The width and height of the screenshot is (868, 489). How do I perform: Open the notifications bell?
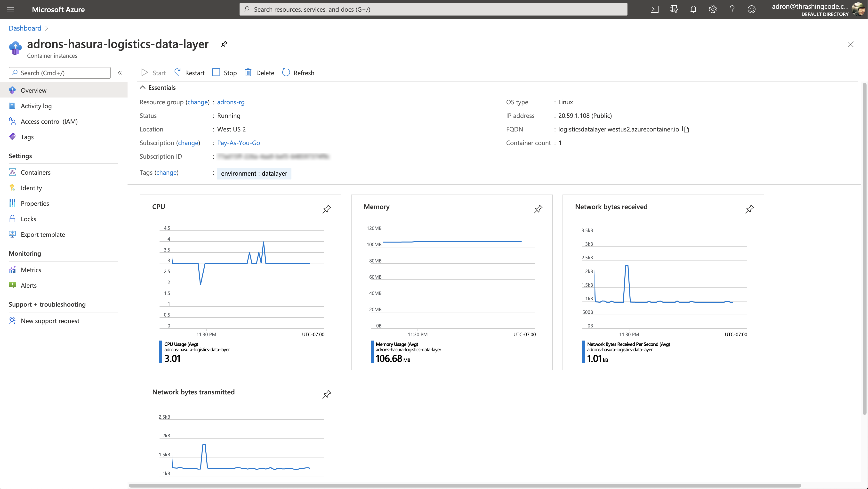pos(693,9)
